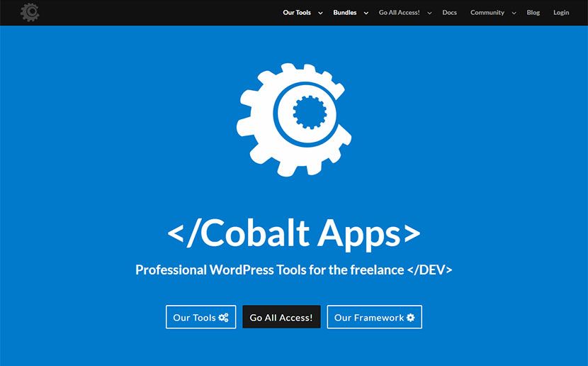Click the large white gear logo
Screen dimensions: 588x366
pyautogui.click(x=294, y=119)
